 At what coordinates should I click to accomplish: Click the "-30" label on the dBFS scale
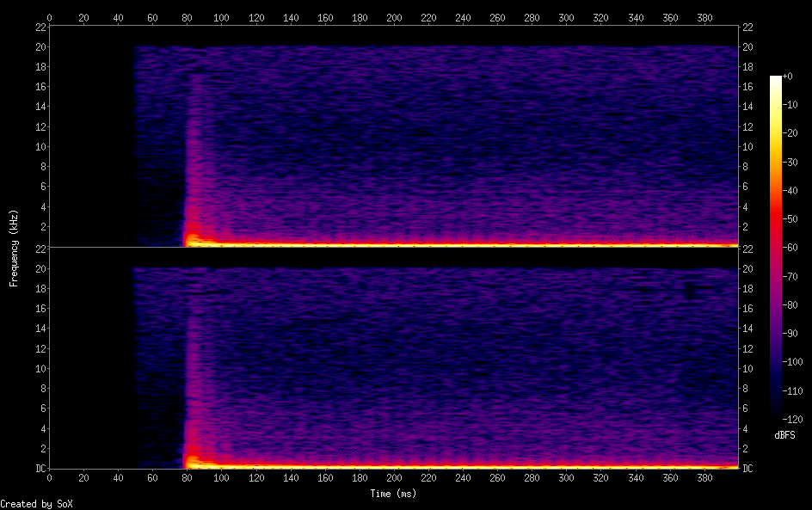pyautogui.click(x=790, y=162)
